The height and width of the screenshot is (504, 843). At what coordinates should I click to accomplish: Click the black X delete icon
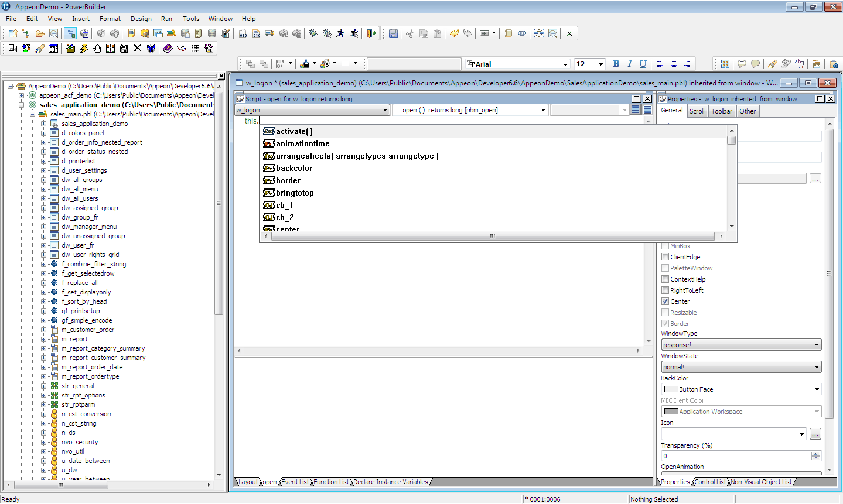pos(138,48)
